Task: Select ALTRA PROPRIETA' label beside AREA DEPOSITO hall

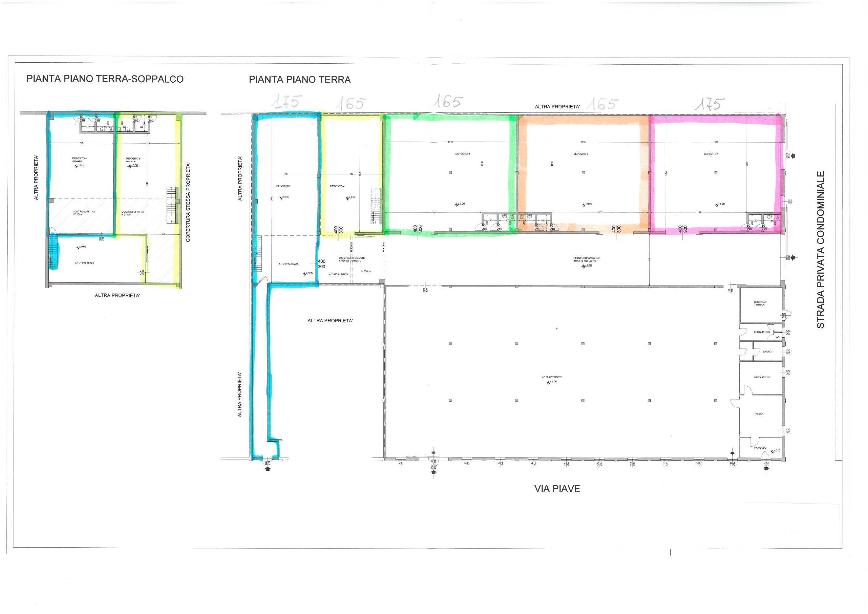Action: [x=330, y=320]
